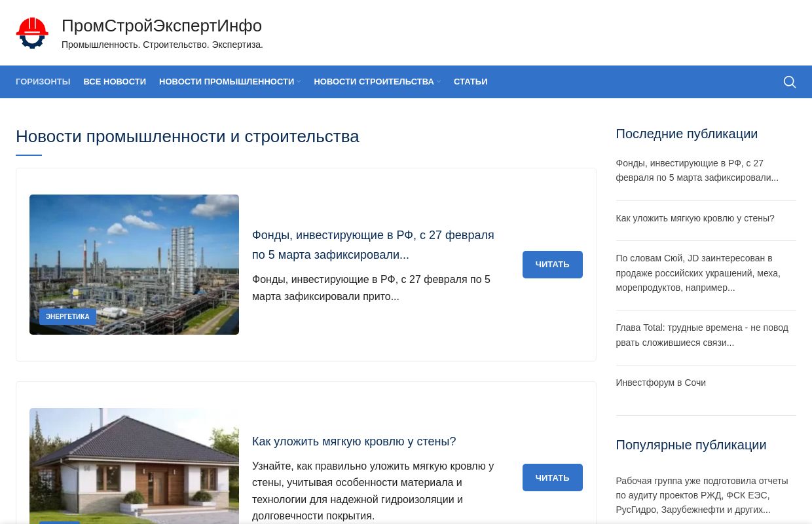Open the search magnifier icon
The height and width of the screenshot is (524, 812).
coord(789,82)
